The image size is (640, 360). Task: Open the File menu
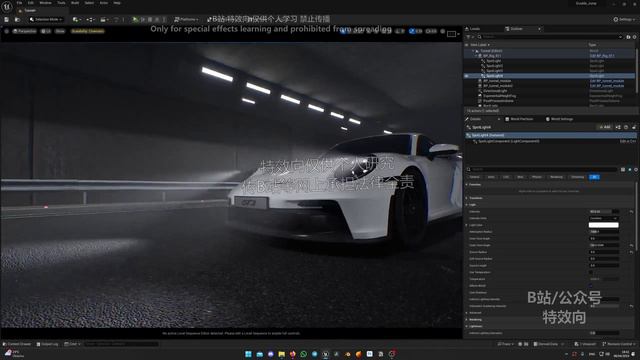(x=20, y=3)
